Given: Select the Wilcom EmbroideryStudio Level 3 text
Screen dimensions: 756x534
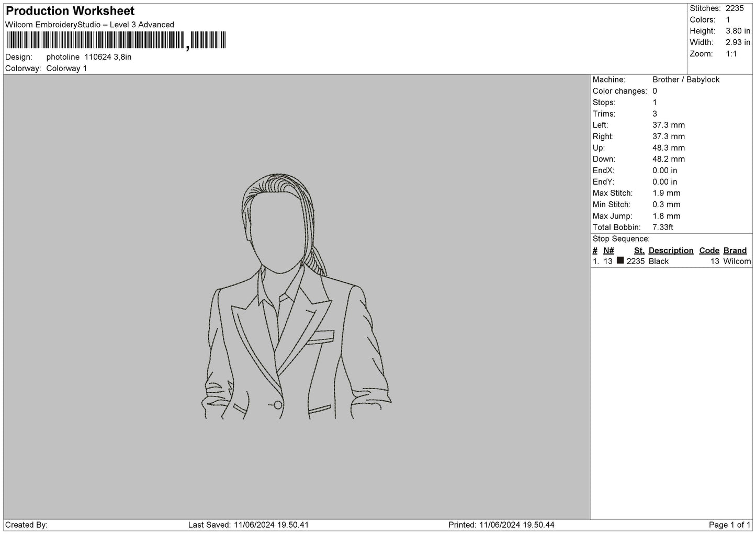Looking at the screenshot, I should click(89, 25).
